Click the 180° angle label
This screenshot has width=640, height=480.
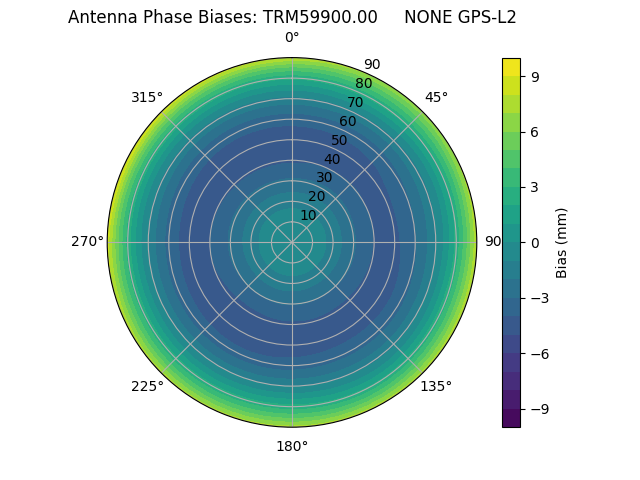point(292,446)
